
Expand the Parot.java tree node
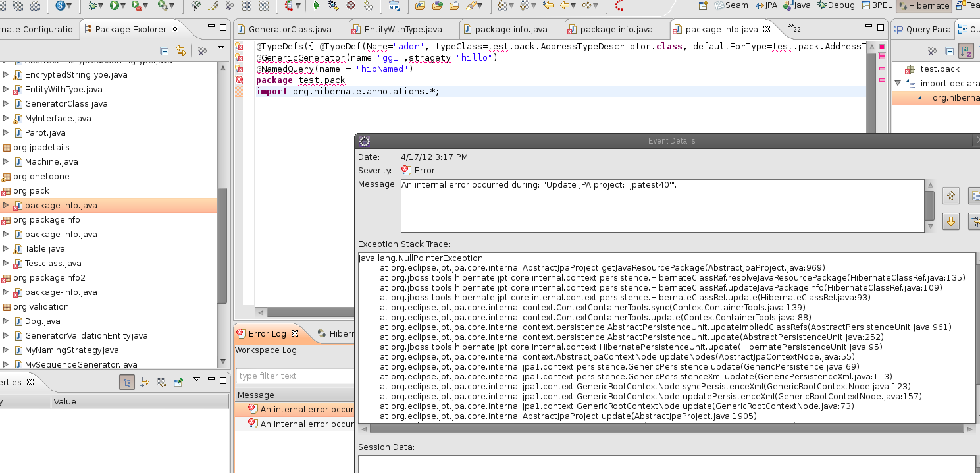coord(6,132)
